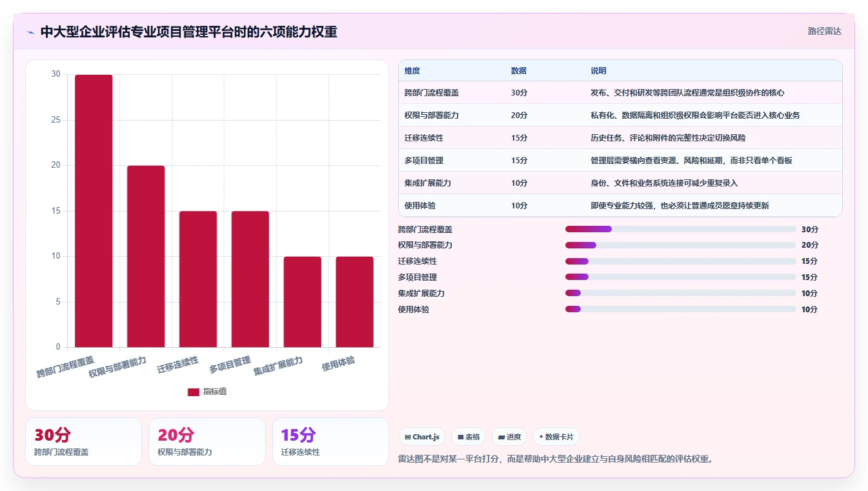Click the 集成扩展能力 progress bar

point(681,294)
